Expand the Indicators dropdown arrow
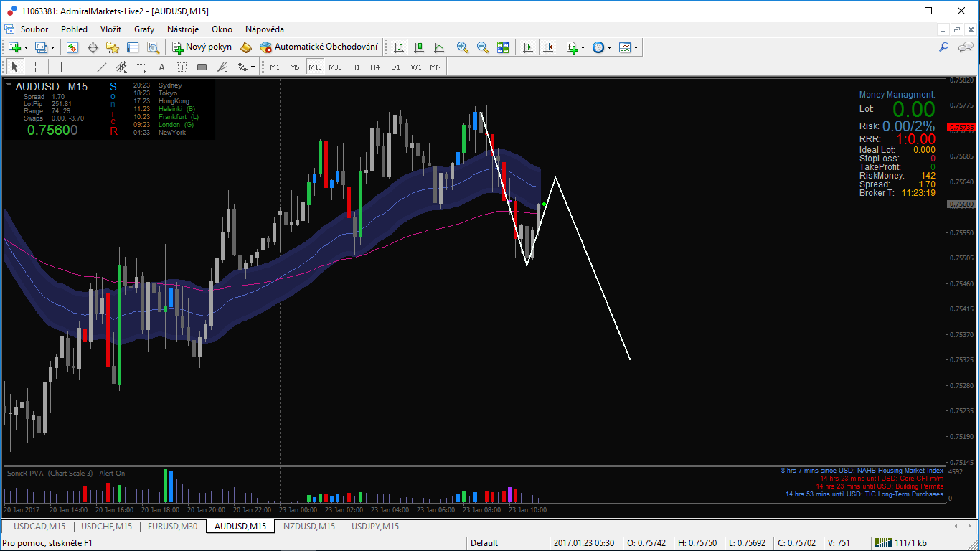This screenshot has height=551, width=980. pos(583,47)
